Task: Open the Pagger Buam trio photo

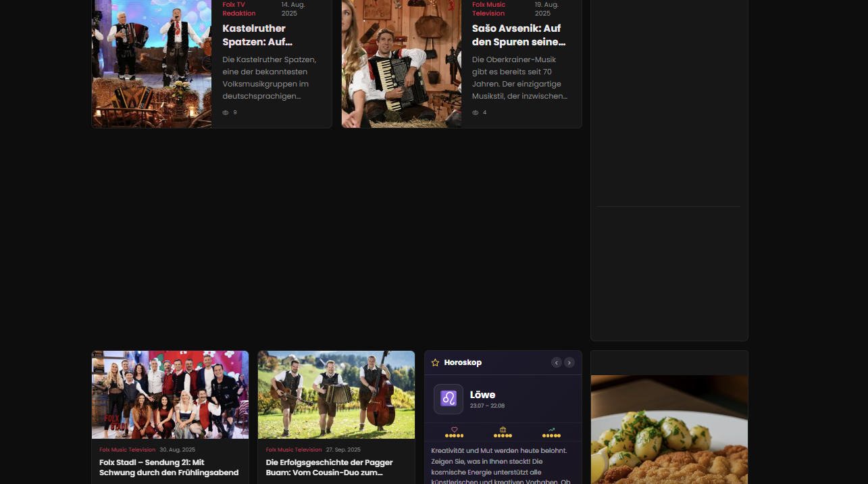Action: (x=336, y=395)
